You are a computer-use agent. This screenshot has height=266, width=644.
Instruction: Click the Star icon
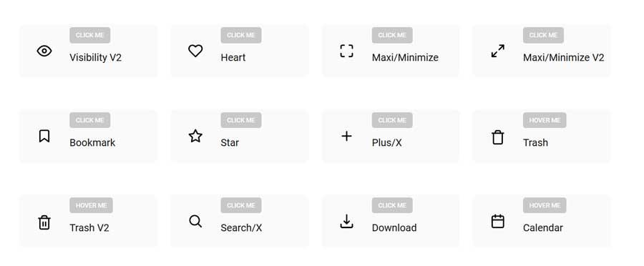(195, 136)
